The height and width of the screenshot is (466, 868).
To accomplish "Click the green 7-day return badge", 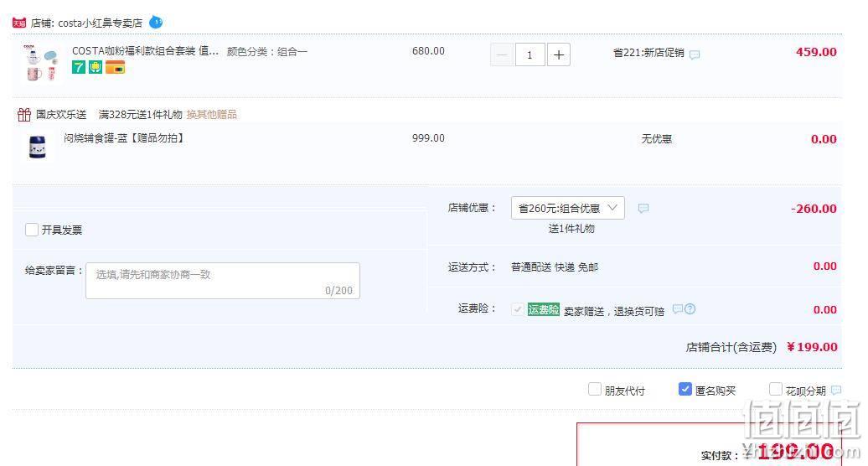I will click(x=79, y=68).
